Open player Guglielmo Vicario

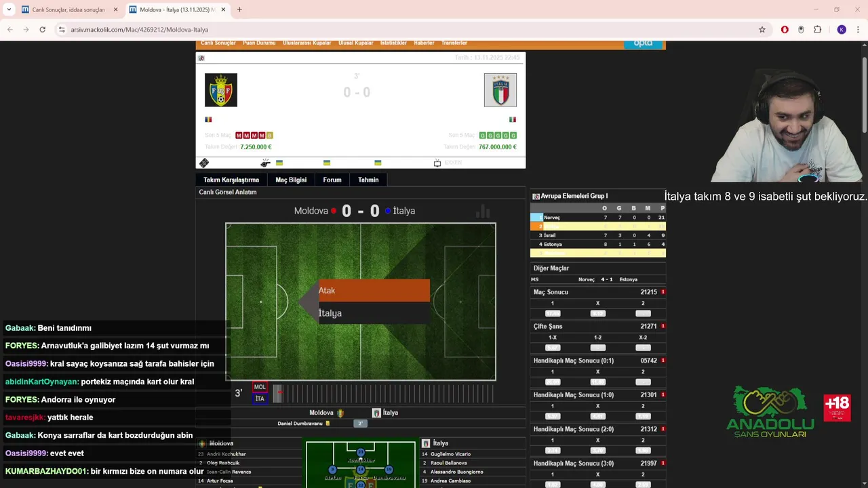[x=451, y=454]
